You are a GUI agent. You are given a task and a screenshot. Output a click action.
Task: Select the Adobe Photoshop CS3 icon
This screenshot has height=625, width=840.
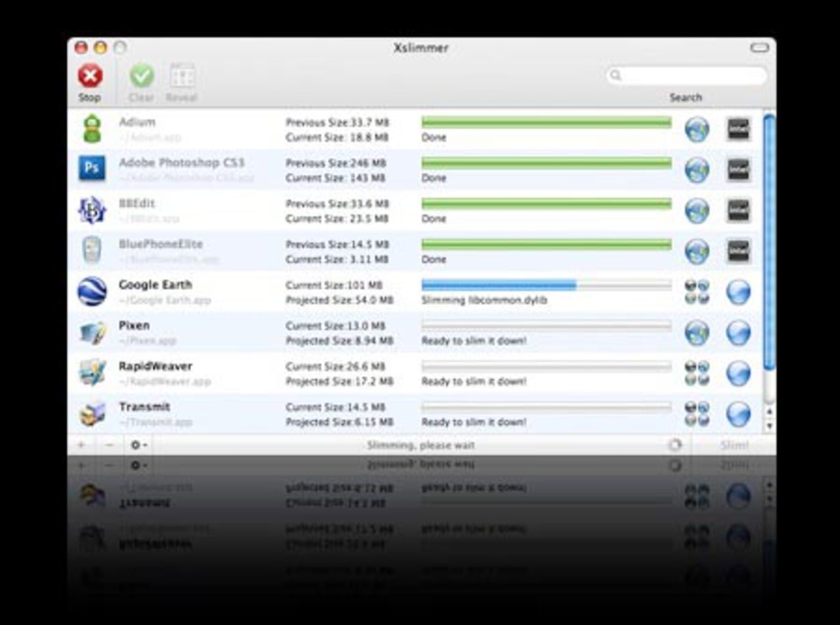coord(92,169)
